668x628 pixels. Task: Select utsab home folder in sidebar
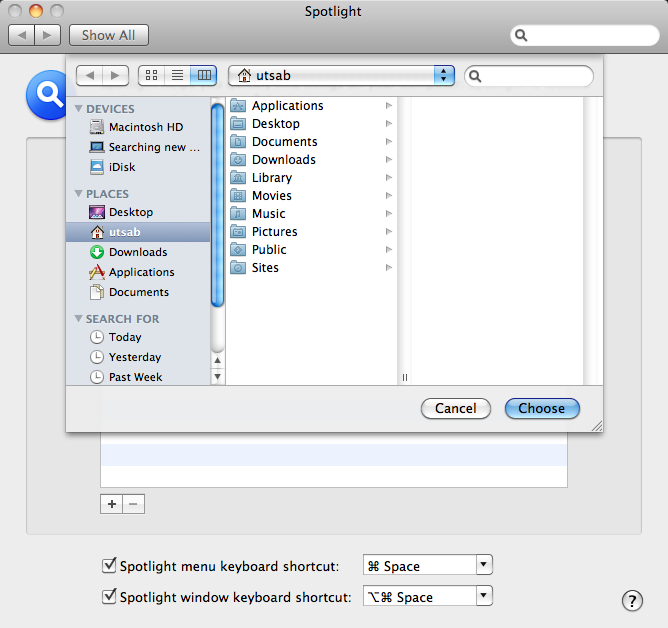pos(138,232)
